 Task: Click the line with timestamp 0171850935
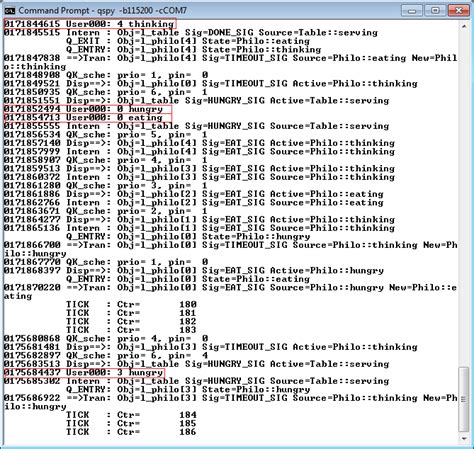tap(106, 92)
